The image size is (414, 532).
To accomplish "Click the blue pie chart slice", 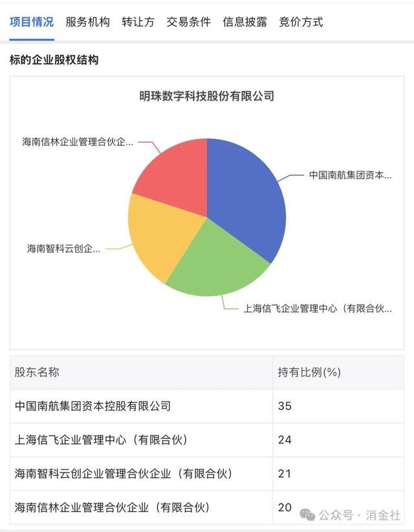I will pos(249,194).
